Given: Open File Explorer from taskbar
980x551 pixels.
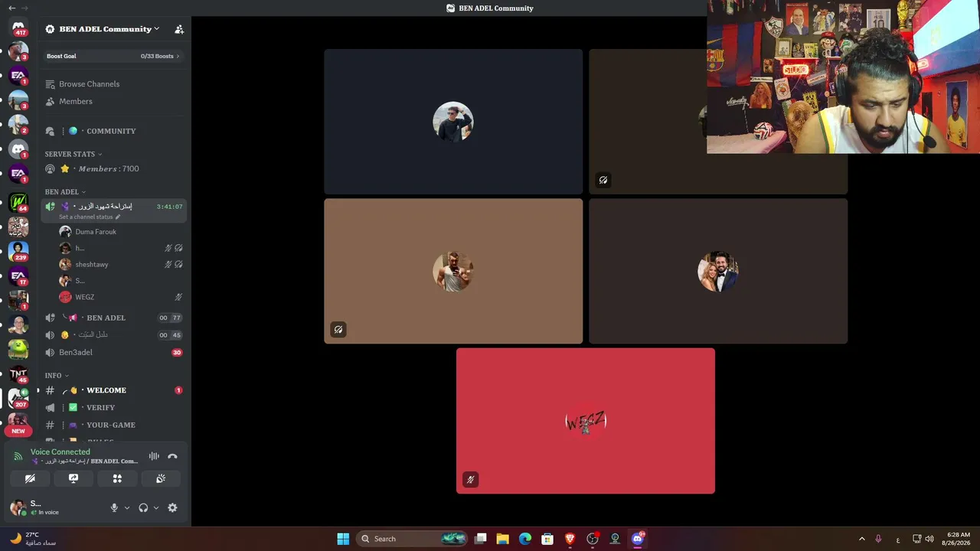Looking at the screenshot, I should coord(503,539).
